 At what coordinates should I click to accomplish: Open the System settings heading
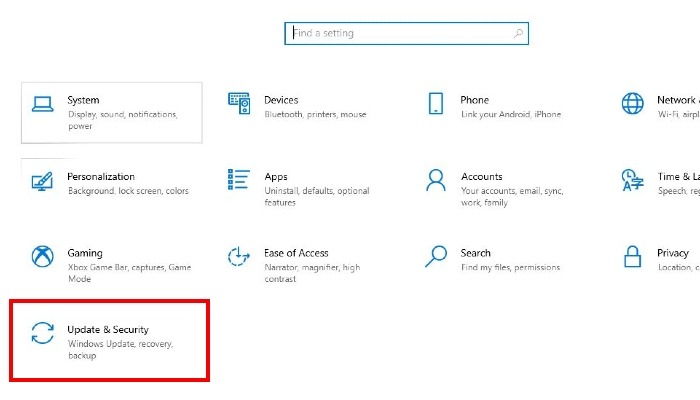(83, 100)
